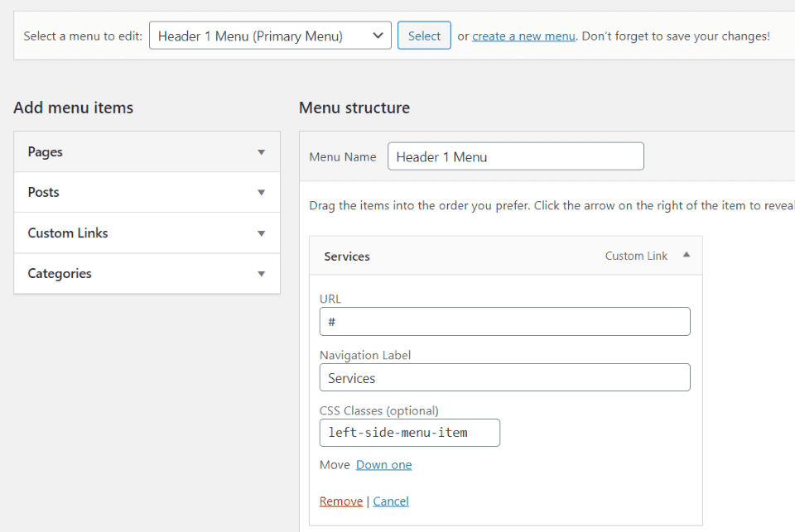The width and height of the screenshot is (795, 532).
Task: Expand the Posts section triangle arrow
Action: (x=261, y=193)
